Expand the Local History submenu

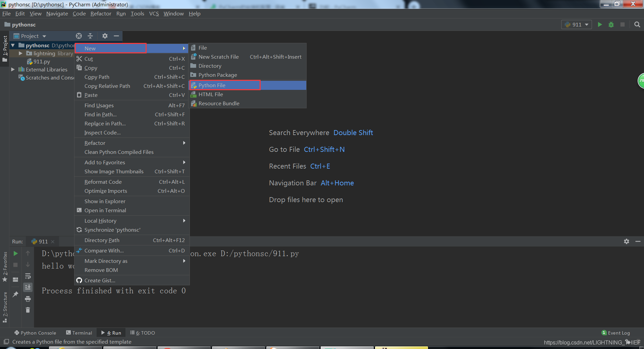click(x=132, y=221)
